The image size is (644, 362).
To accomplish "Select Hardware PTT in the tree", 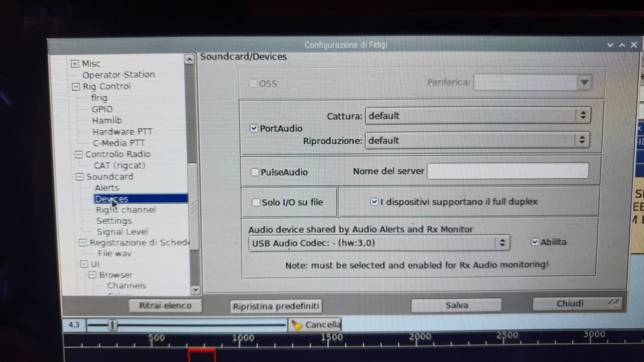I will pos(123,132).
